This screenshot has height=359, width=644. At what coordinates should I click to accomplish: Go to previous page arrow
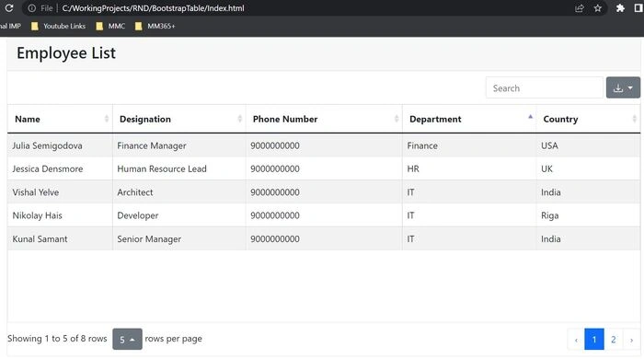576,340
